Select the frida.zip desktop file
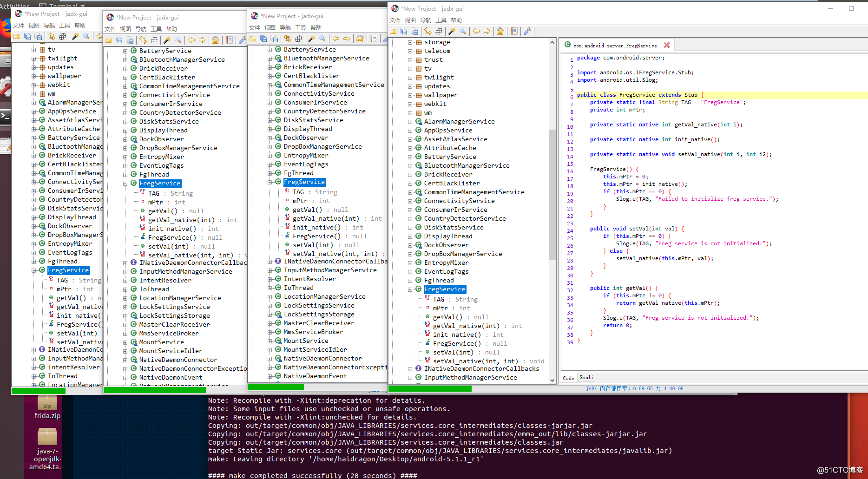The width and height of the screenshot is (868, 479). (x=47, y=407)
